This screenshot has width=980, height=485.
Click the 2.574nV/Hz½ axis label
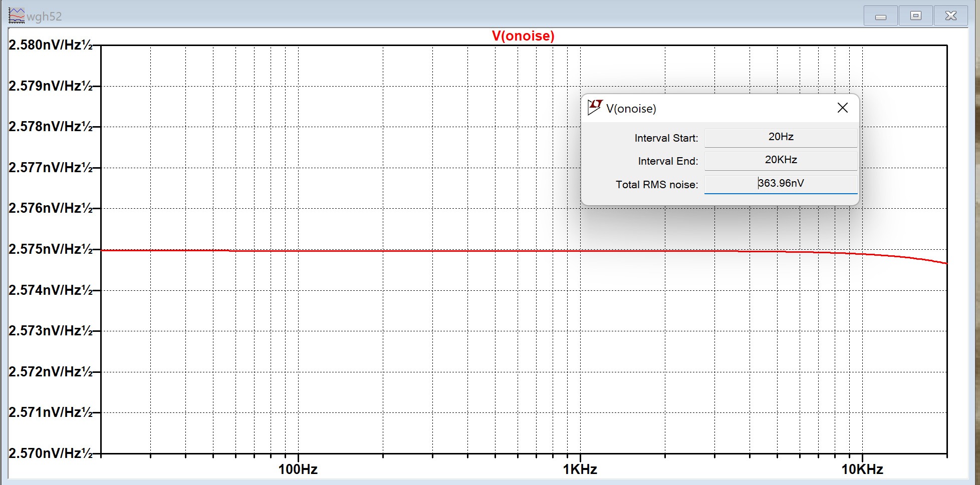(51, 290)
